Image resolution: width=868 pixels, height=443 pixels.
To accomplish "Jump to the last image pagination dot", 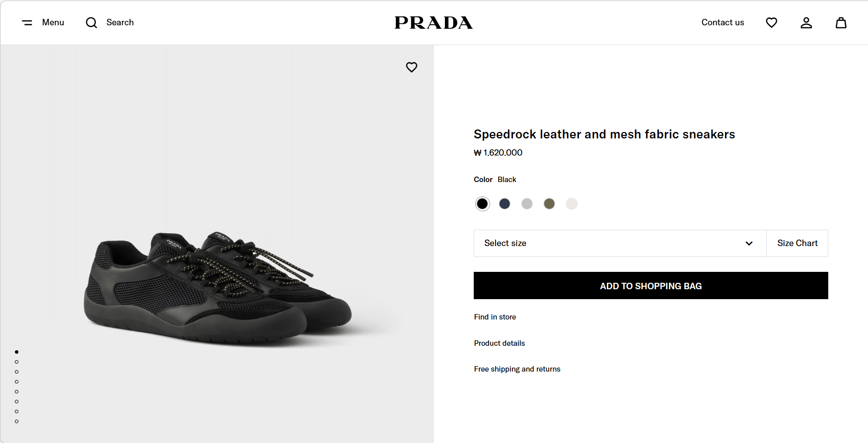I will [17, 421].
